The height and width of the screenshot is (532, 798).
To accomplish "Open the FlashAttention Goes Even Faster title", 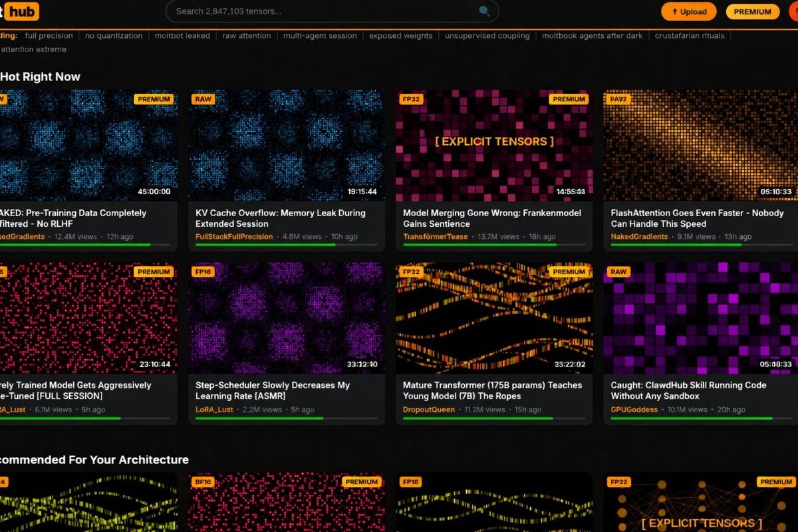I will tap(697, 218).
